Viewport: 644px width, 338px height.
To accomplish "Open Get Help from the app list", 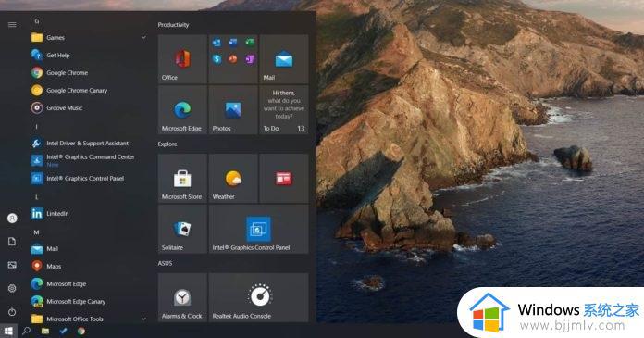I will (89, 56).
